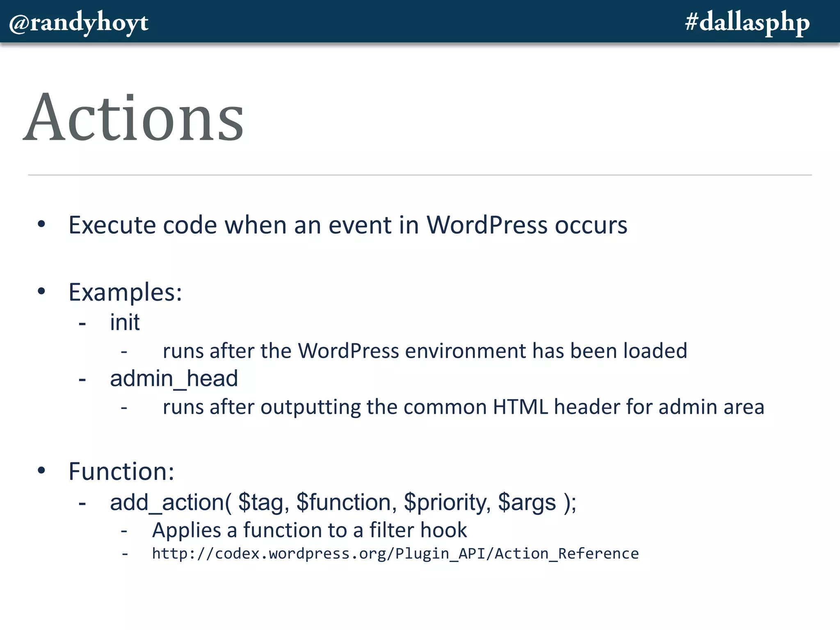Click the @randyhoyt handle in header

tap(78, 23)
